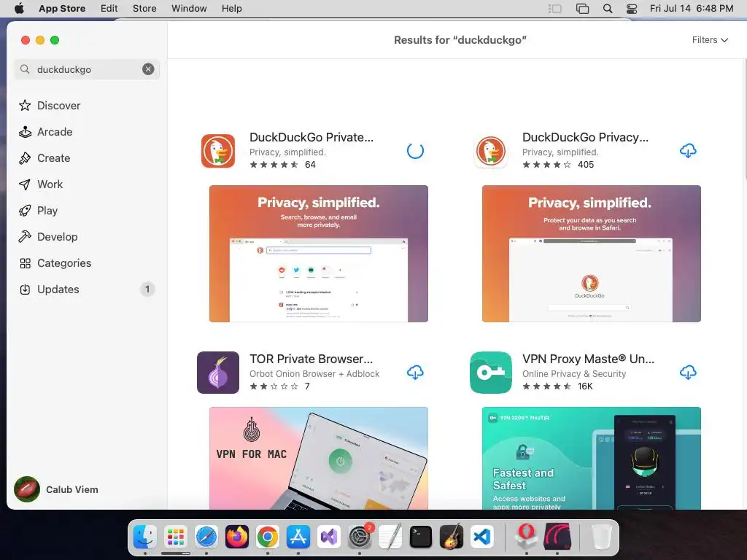Open Finder from the Dock
The height and width of the screenshot is (560, 747).
(x=145, y=537)
